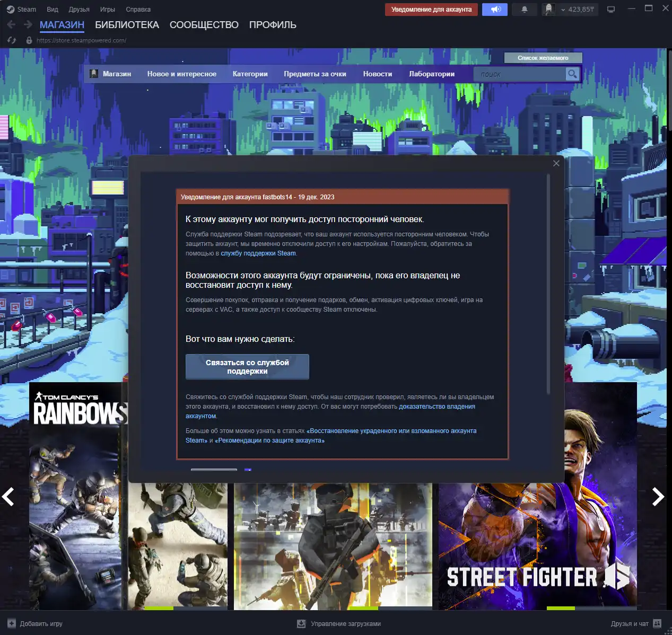Screen dimensions: 672x635
Task: Open announcements via the megaphone icon
Action: pyautogui.click(x=495, y=10)
